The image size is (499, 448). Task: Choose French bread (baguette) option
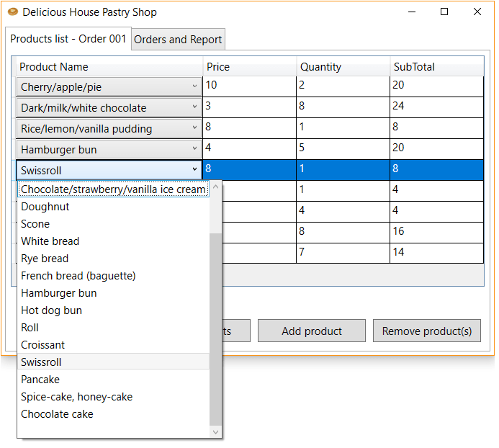pos(78,276)
